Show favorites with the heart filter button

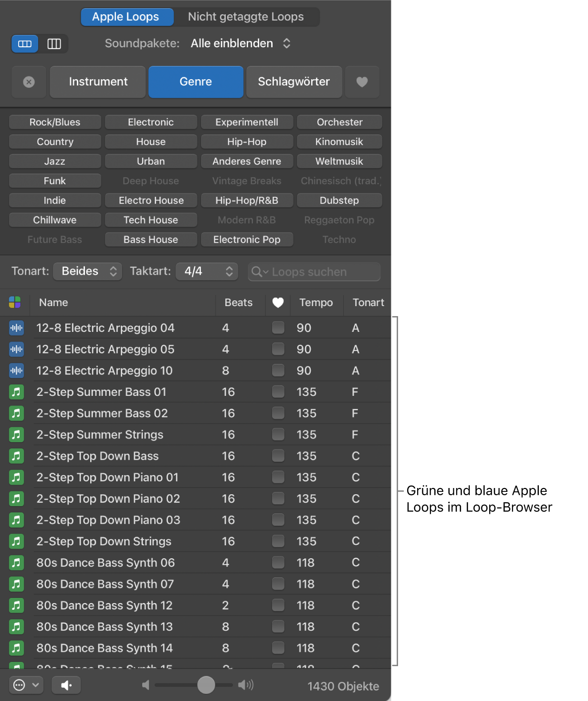362,82
